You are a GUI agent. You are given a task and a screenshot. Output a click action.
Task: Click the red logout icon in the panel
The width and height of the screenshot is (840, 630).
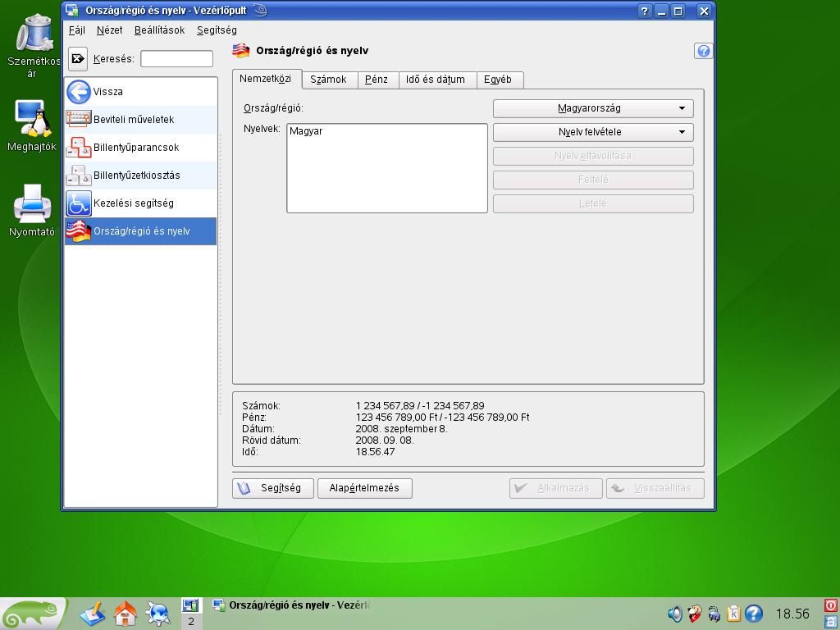pos(831,606)
